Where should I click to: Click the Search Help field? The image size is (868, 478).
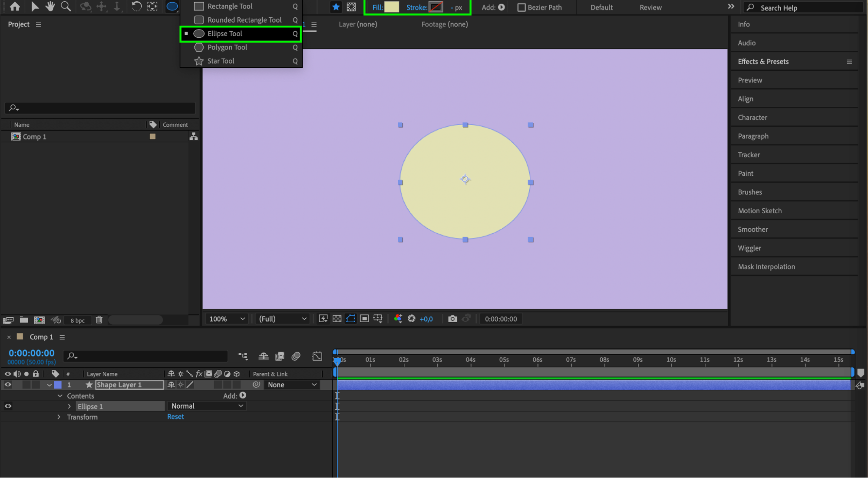pos(803,8)
